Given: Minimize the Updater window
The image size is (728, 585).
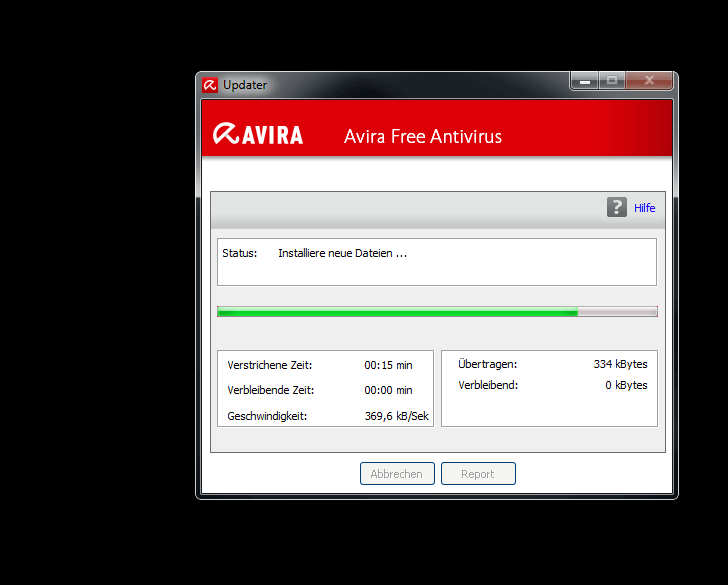Looking at the screenshot, I should [585, 81].
